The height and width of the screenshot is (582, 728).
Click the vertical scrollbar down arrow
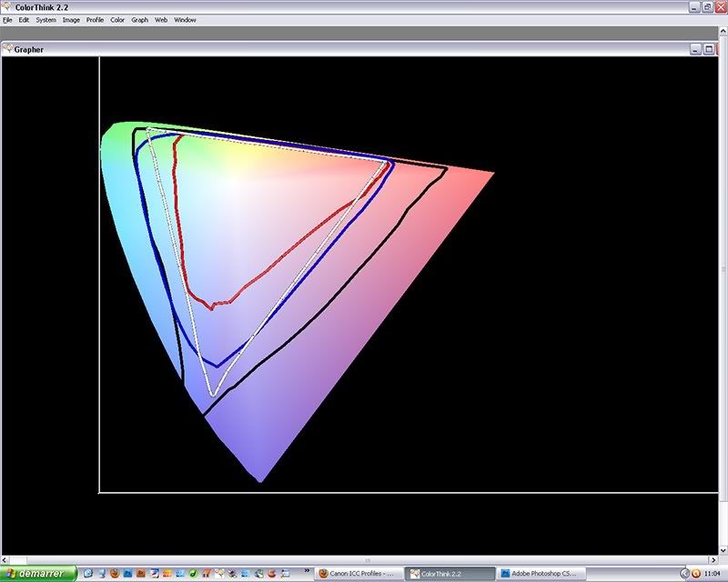tap(723, 550)
